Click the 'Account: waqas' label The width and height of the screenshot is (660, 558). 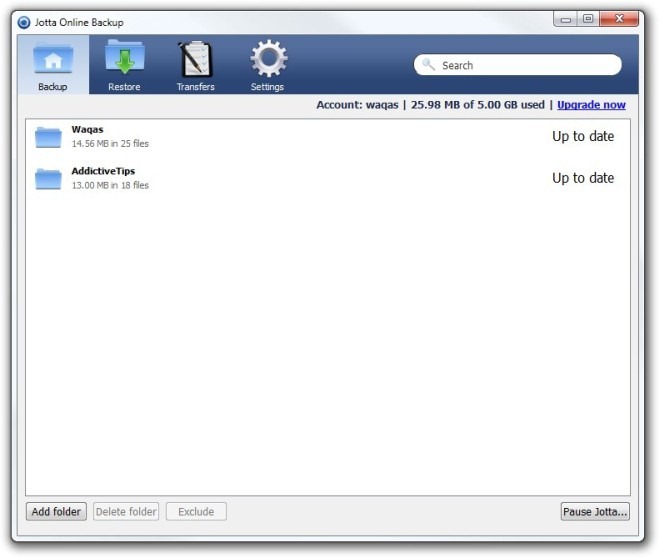(x=357, y=105)
